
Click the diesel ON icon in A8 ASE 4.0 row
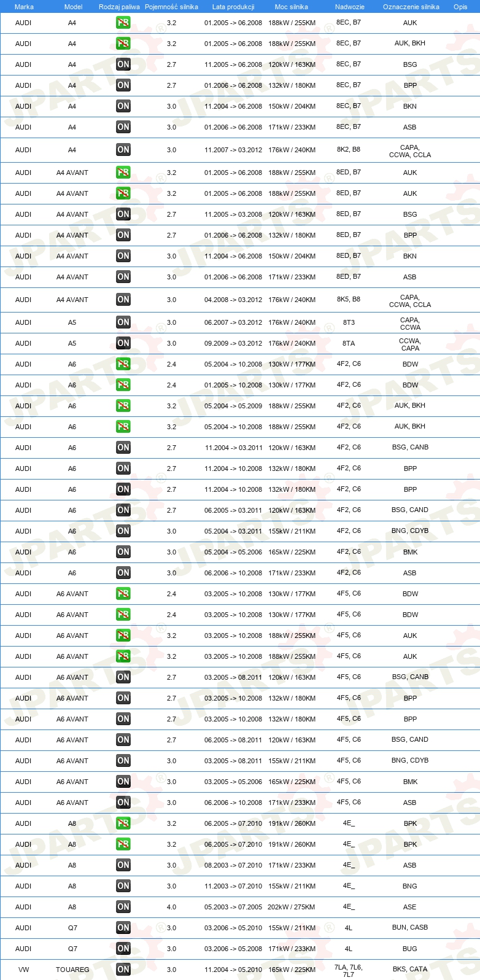(123, 907)
